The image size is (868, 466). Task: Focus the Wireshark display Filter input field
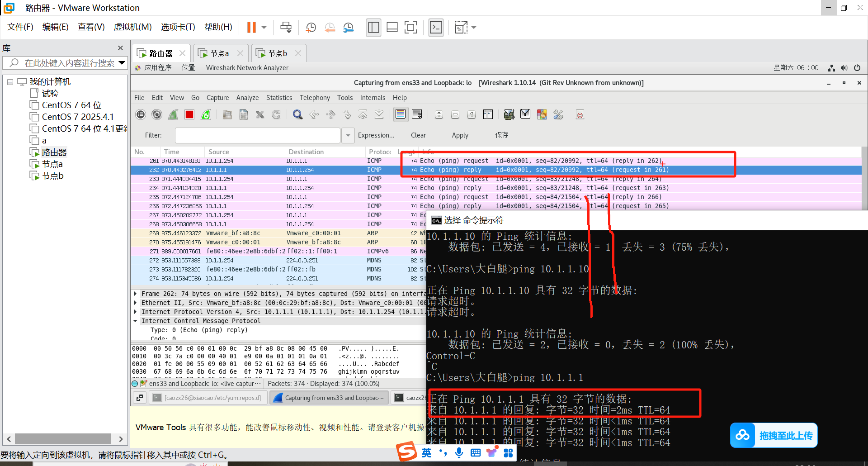(x=257, y=135)
